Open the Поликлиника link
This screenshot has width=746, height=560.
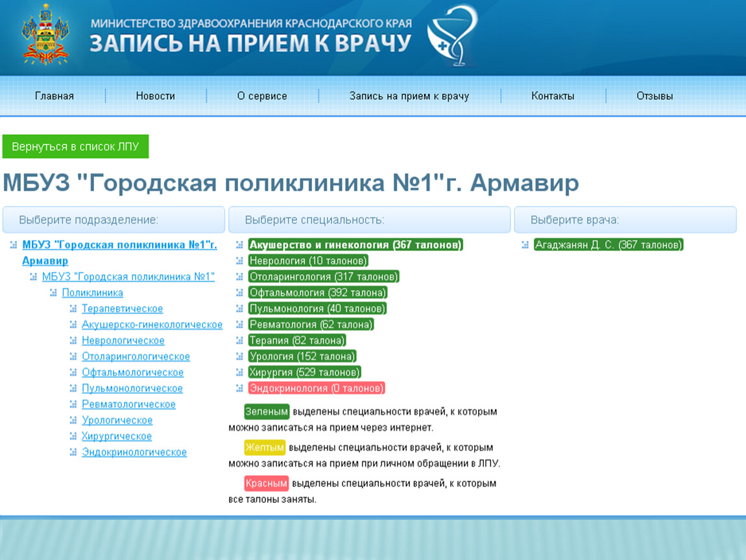(93, 293)
